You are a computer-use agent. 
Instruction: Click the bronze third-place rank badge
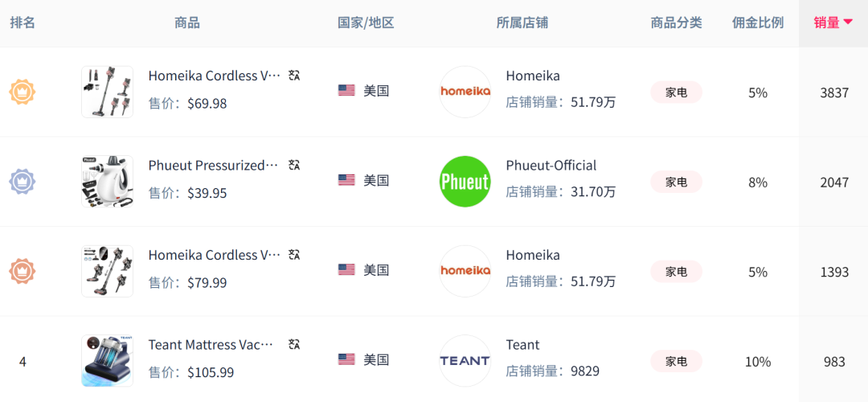[22, 271]
